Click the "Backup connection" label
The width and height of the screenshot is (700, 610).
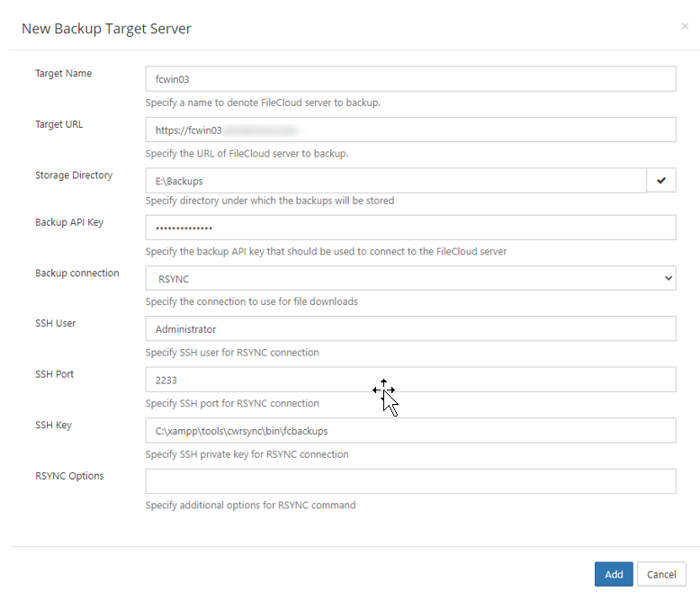[x=77, y=274]
